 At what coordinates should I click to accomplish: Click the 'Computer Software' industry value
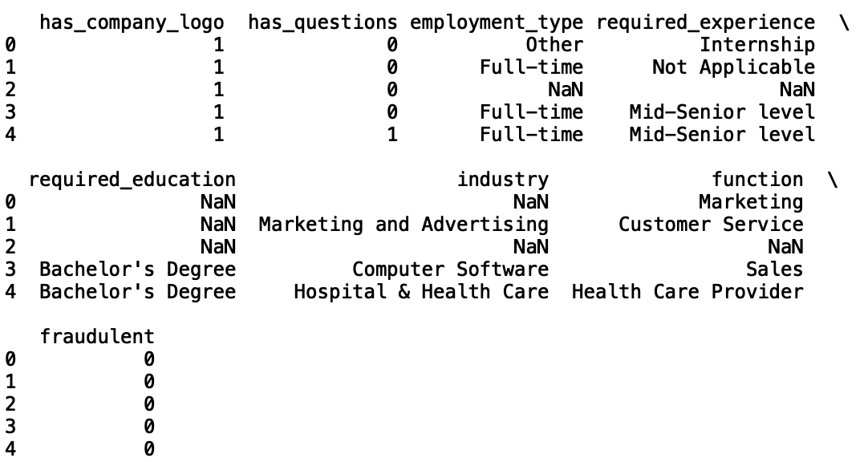(x=450, y=269)
